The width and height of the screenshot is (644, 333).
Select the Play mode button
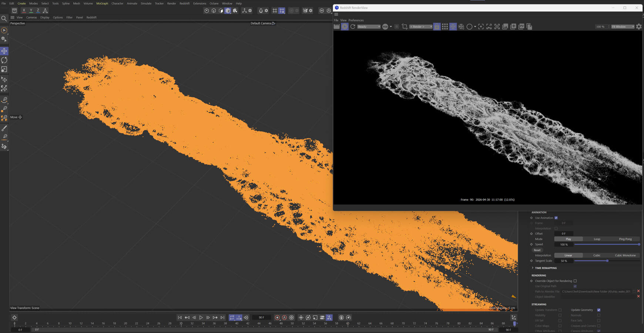[568, 239]
